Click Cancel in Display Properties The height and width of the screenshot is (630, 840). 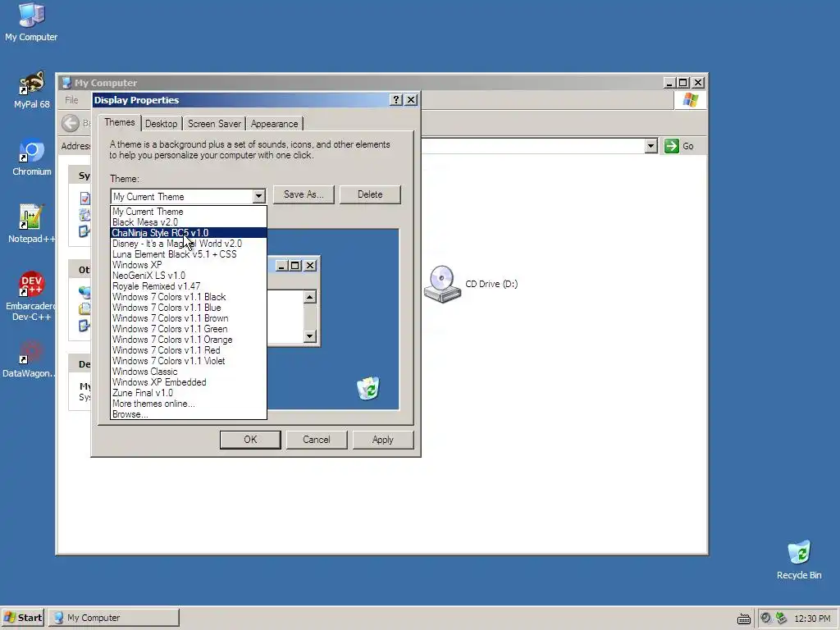tap(317, 440)
